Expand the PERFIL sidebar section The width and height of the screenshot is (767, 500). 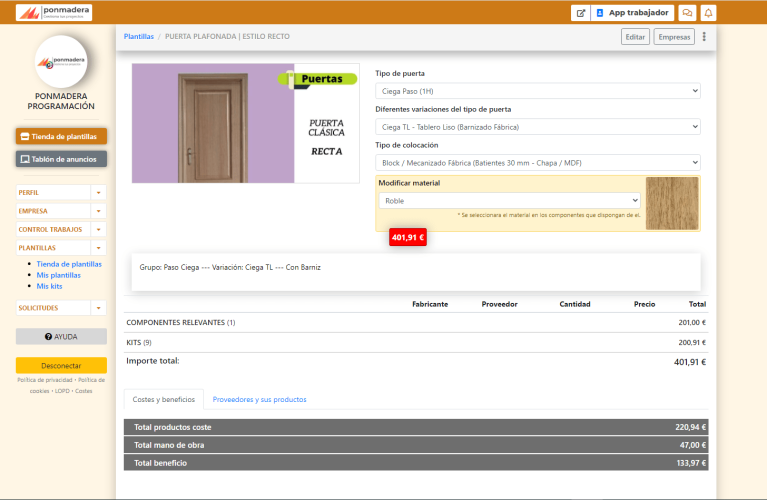(61, 192)
